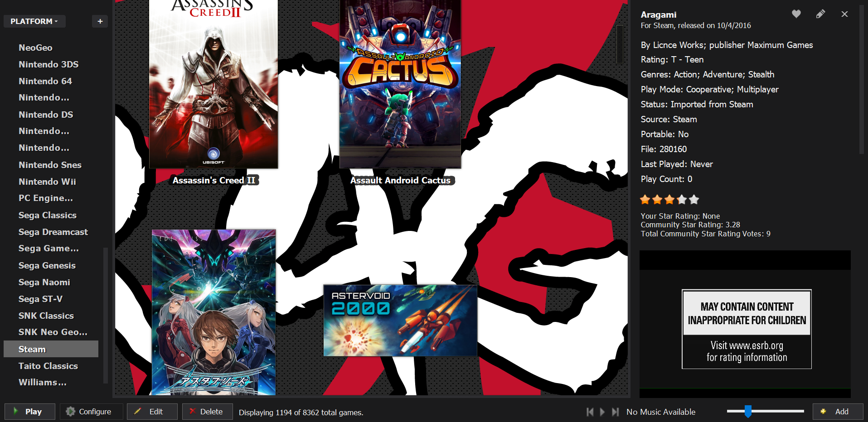
Task: Skip to next music track
Action: coord(615,412)
